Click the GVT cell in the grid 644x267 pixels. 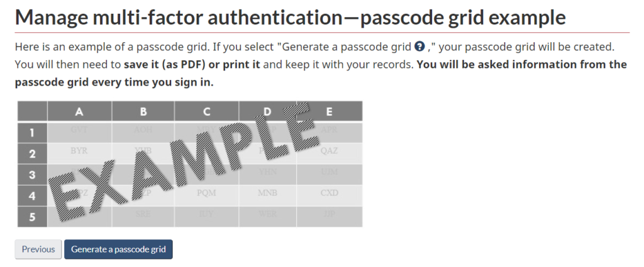point(79,130)
